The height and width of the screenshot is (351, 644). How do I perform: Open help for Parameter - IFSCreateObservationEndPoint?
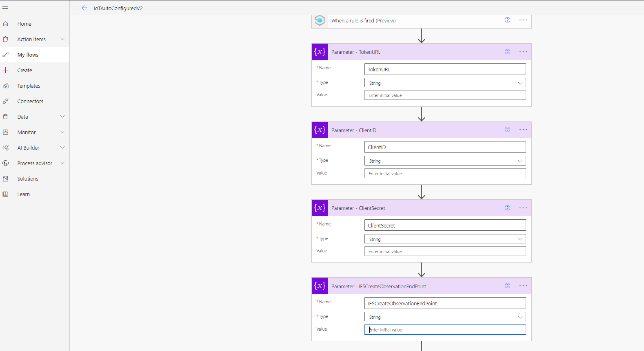507,286
